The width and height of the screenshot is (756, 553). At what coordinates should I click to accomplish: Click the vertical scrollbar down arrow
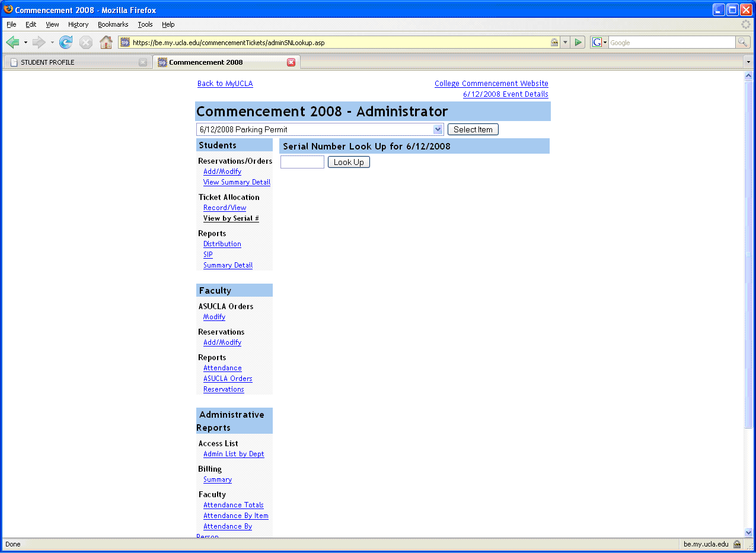coord(748,532)
